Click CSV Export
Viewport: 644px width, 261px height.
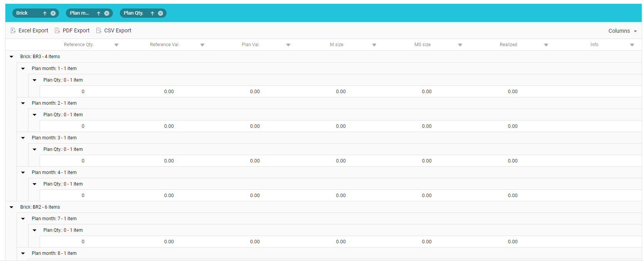point(114,31)
